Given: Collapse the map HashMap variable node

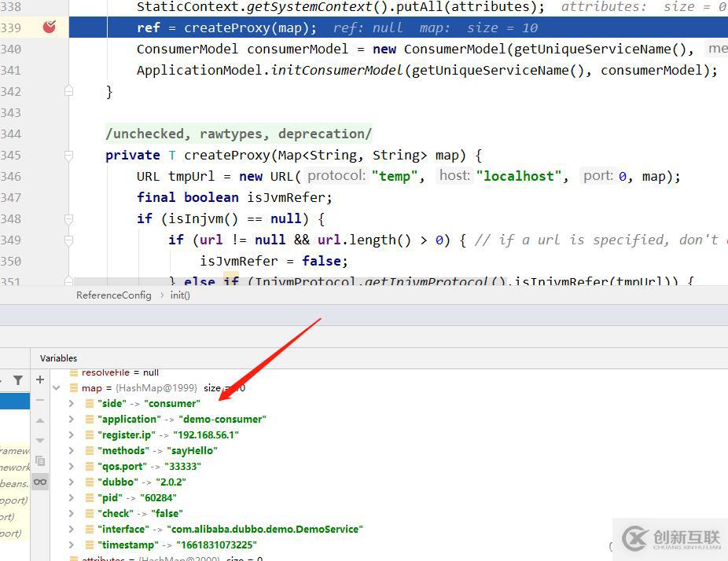Looking at the screenshot, I should pos(56,388).
